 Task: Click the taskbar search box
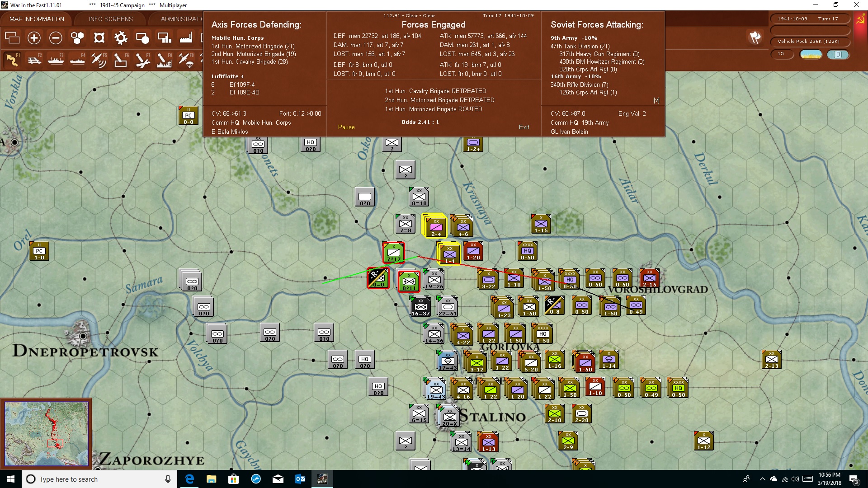(x=99, y=479)
